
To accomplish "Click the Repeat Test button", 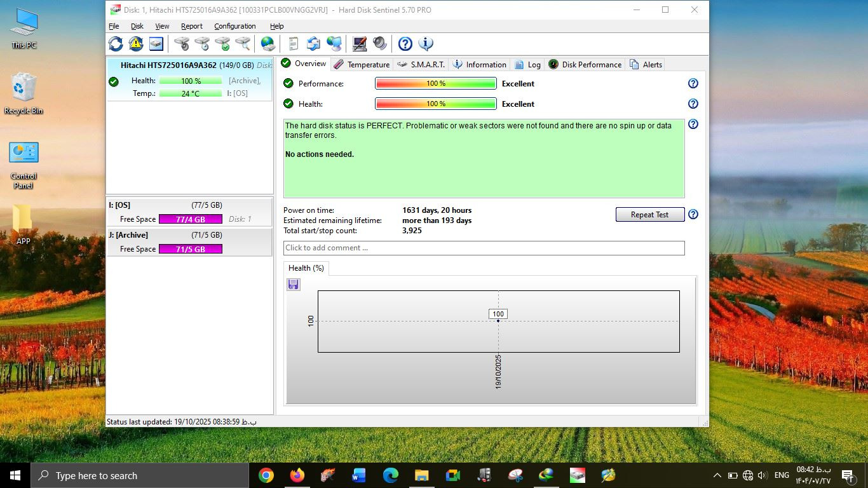I will [649, 215].
